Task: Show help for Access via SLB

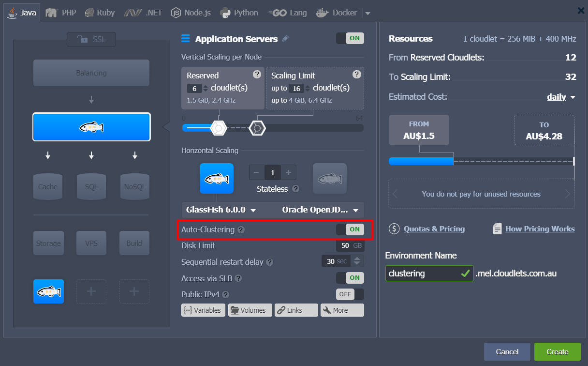Action: (238, 279)
